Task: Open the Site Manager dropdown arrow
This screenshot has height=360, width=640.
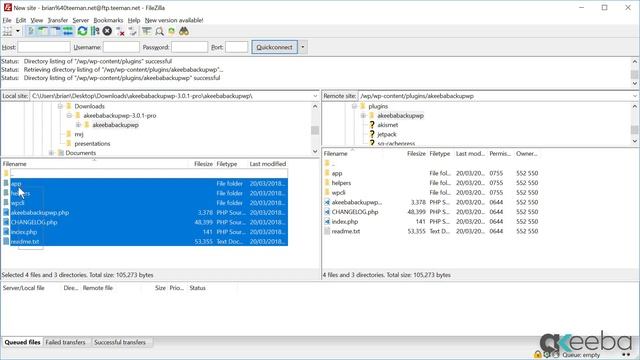Action: (x=18, y=31)
